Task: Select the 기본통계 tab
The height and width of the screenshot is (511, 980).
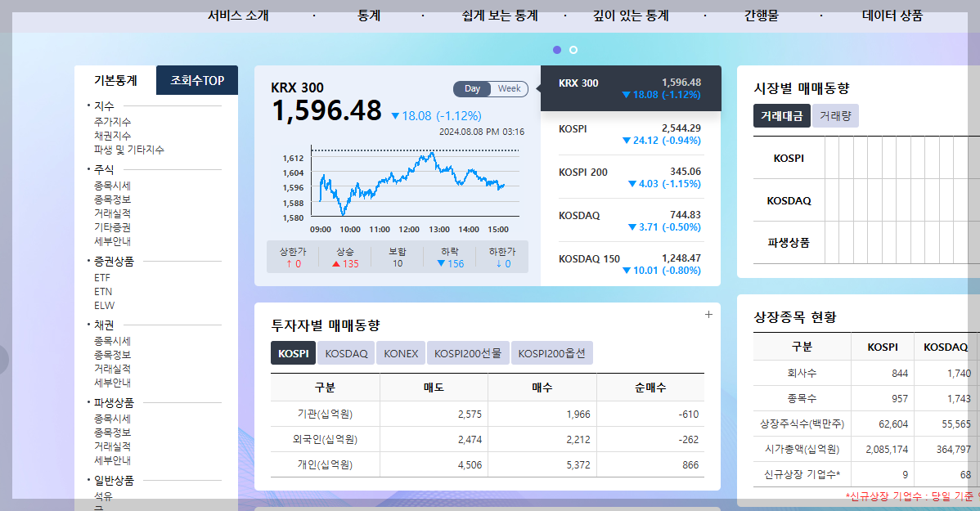Action: click(115, 80)
